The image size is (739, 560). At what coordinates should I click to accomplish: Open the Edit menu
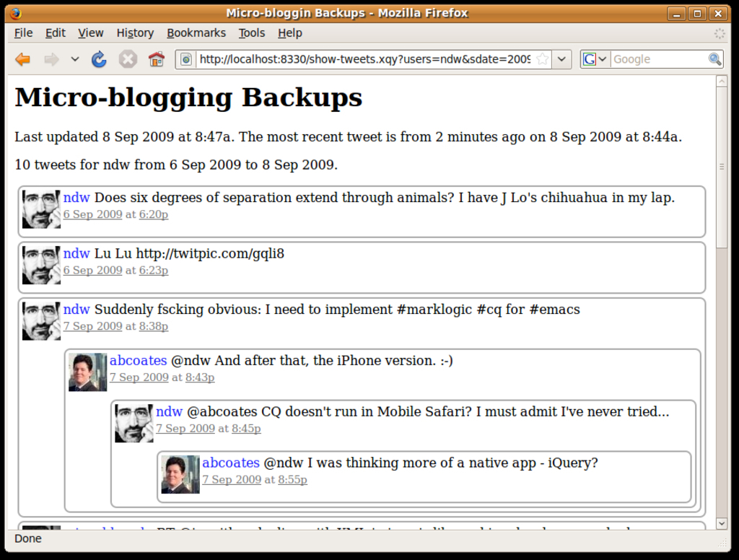(55, 33)
